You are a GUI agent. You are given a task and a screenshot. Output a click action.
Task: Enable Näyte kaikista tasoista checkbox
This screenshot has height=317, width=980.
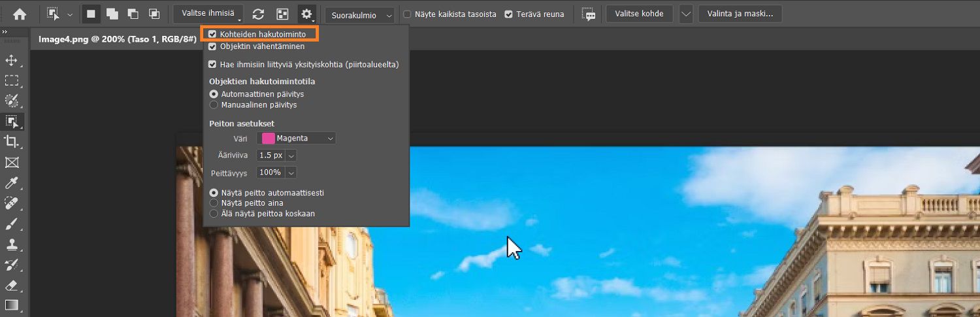[x=408, y=14]
